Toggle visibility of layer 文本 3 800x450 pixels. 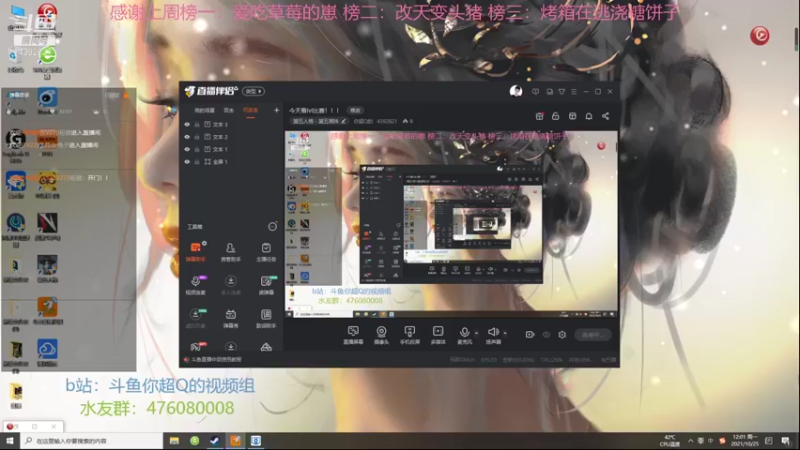coord(187,124)
